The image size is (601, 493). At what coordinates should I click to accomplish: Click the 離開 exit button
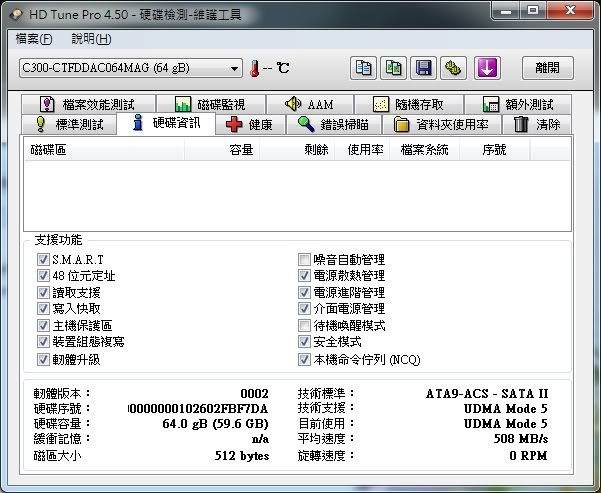tap(548, 68)
